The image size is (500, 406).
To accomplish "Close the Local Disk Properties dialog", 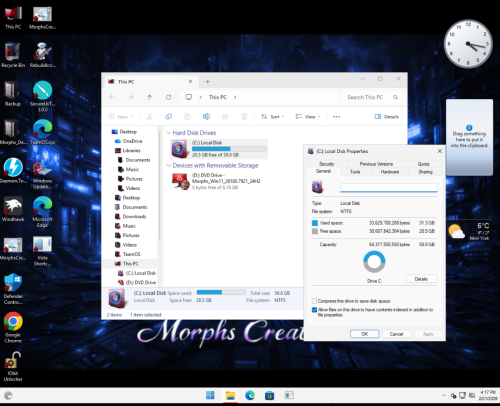I will coord(440,151).
